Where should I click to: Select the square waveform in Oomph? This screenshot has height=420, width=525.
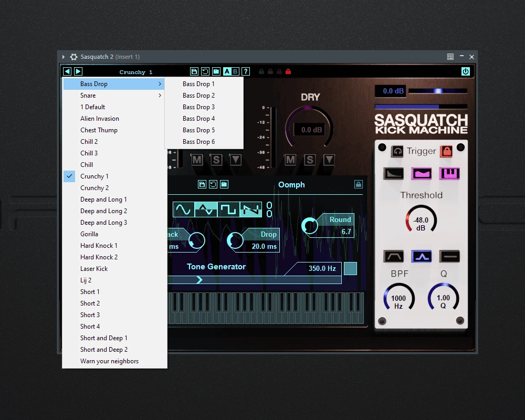(x=229, y=209)
